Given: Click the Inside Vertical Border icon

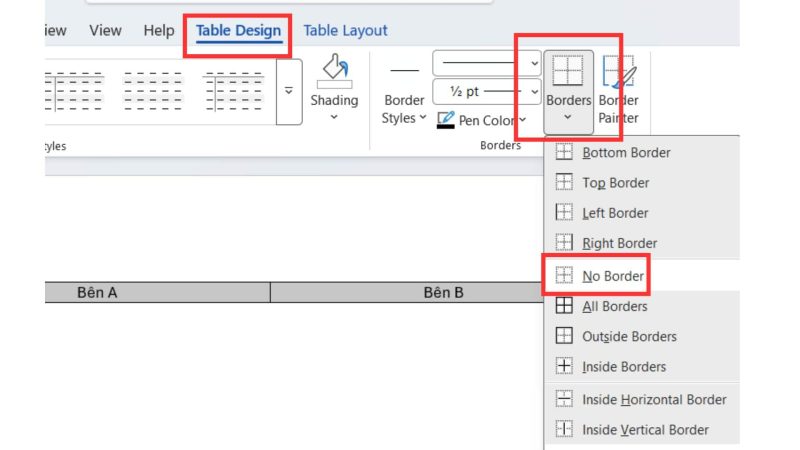Looking at the screenshot, I should [x=564, y=429].
